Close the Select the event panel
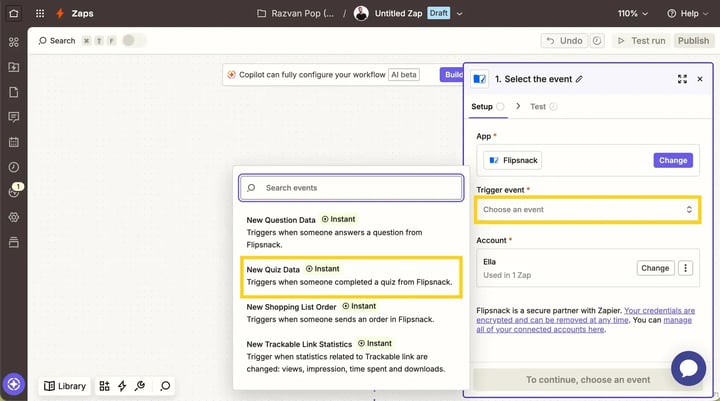The height and width of the screenshot is (401, 720). click(700, 79)
